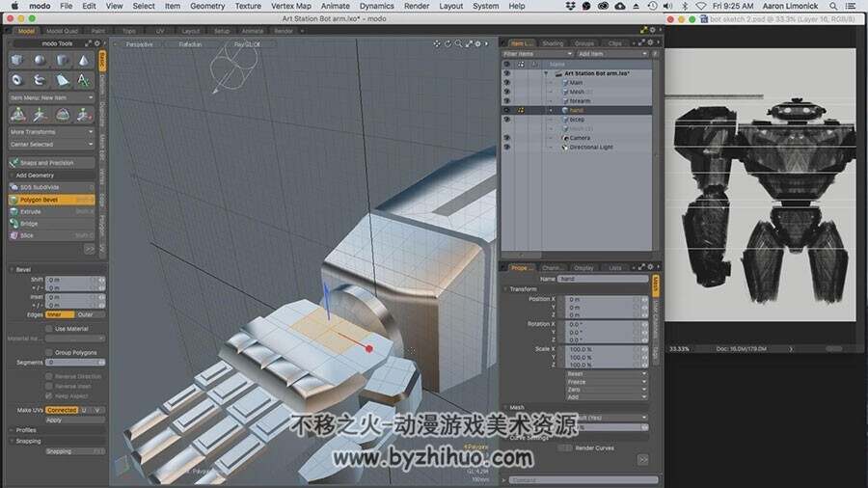Click the Polygon Bevel tool button
Screen dimensions: 868x488
52,200
